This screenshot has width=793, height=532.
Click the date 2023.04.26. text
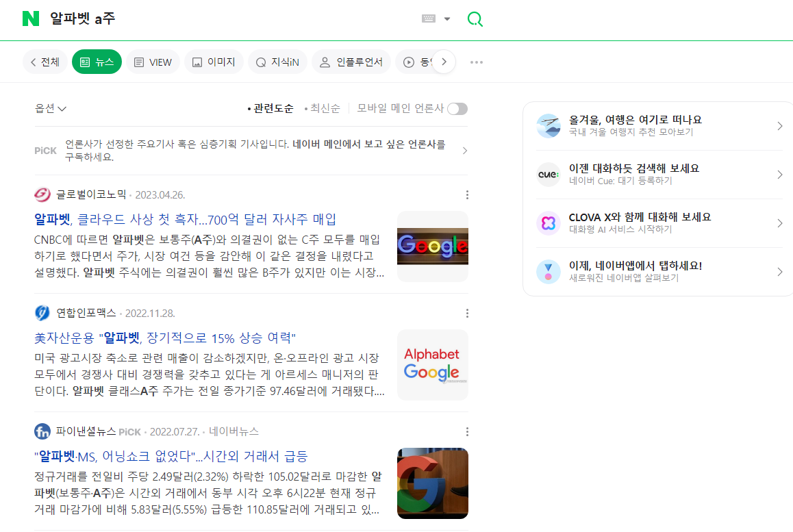coord(160,195)
